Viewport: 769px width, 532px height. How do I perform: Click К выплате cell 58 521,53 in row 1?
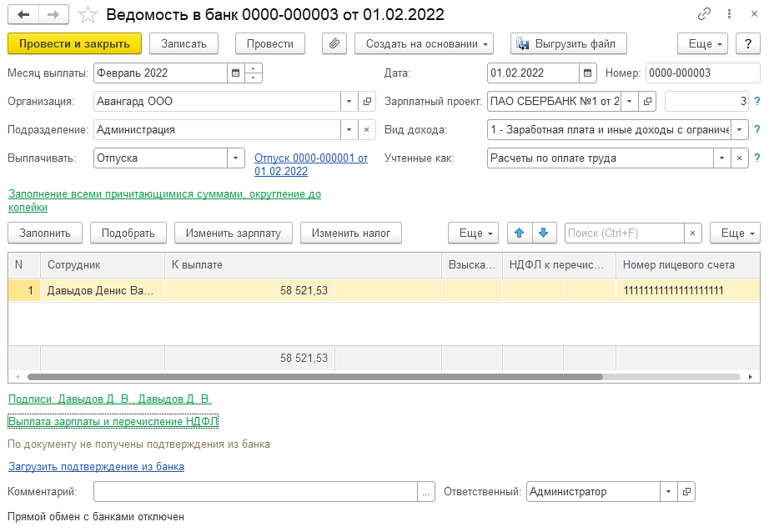[249, 290]
